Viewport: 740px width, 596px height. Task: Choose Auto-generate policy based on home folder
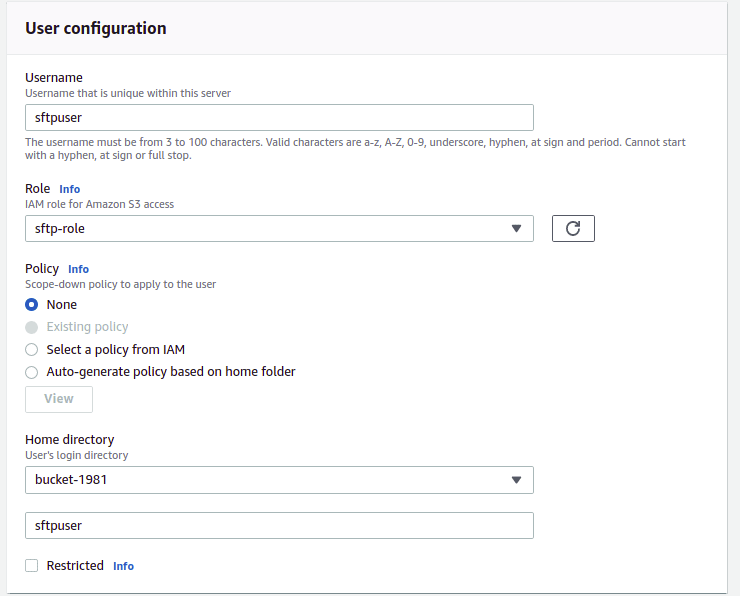(32, 372)
